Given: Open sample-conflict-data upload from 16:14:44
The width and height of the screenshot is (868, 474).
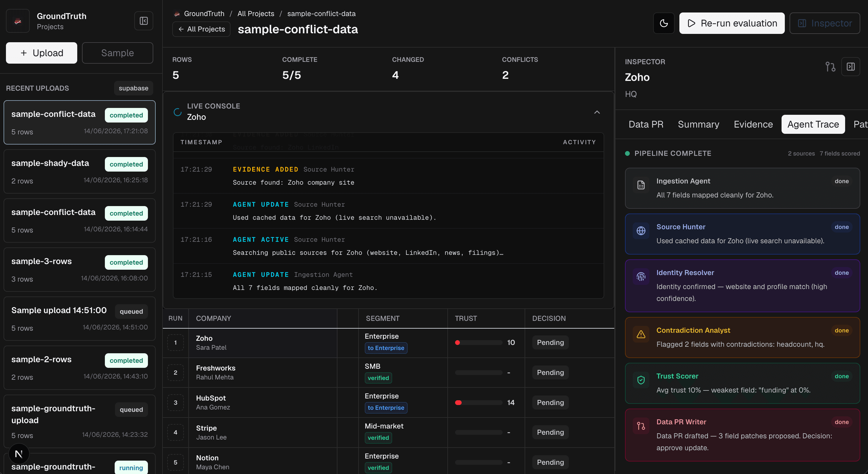Looking at the screenshot, I should tap(80, 221).
